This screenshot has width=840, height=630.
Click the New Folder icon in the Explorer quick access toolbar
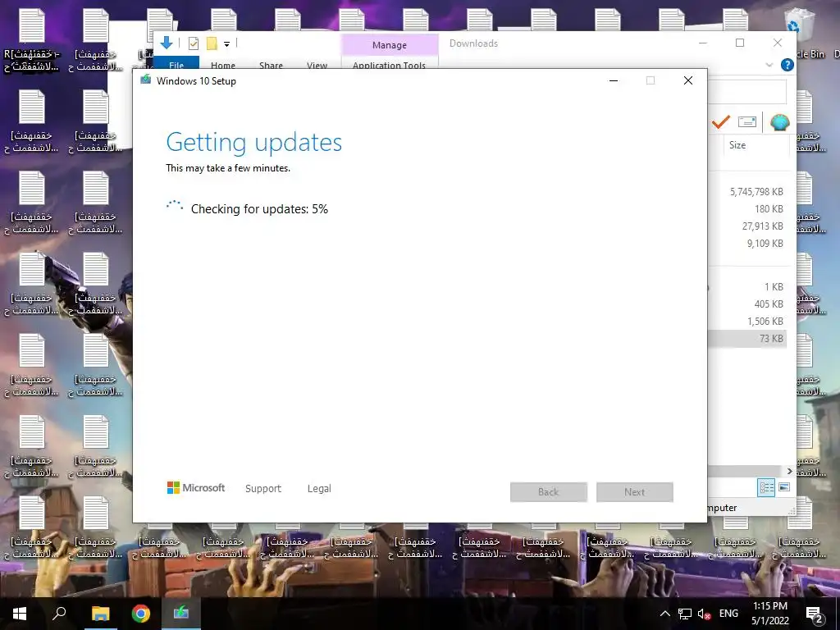pyautogui.click(x=212, y=43)
